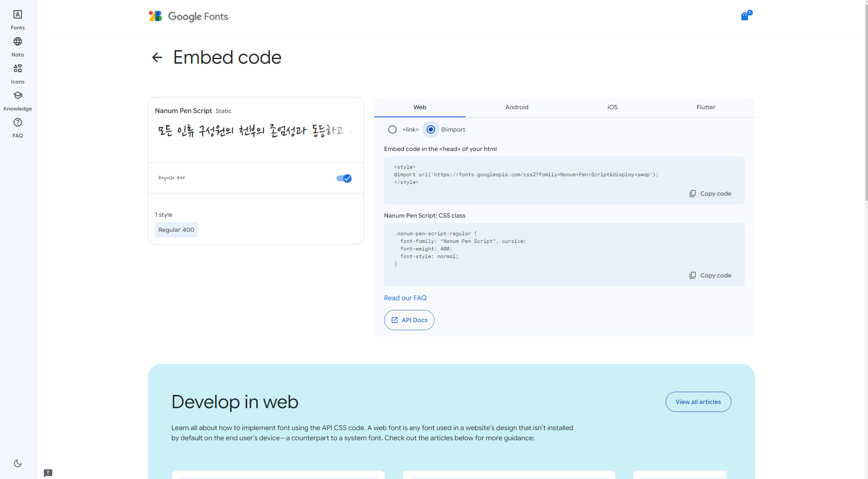Go to Icons section in sidebar

click(x=17, y=74)
